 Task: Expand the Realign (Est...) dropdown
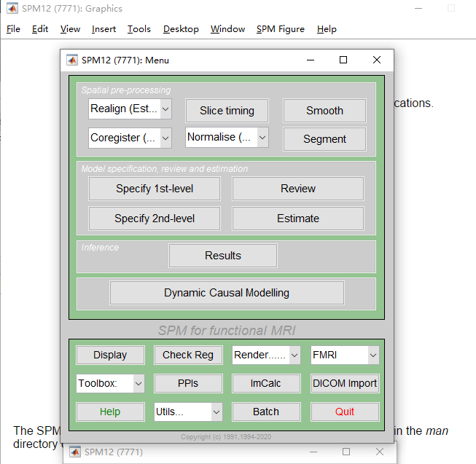click(130, 109)
